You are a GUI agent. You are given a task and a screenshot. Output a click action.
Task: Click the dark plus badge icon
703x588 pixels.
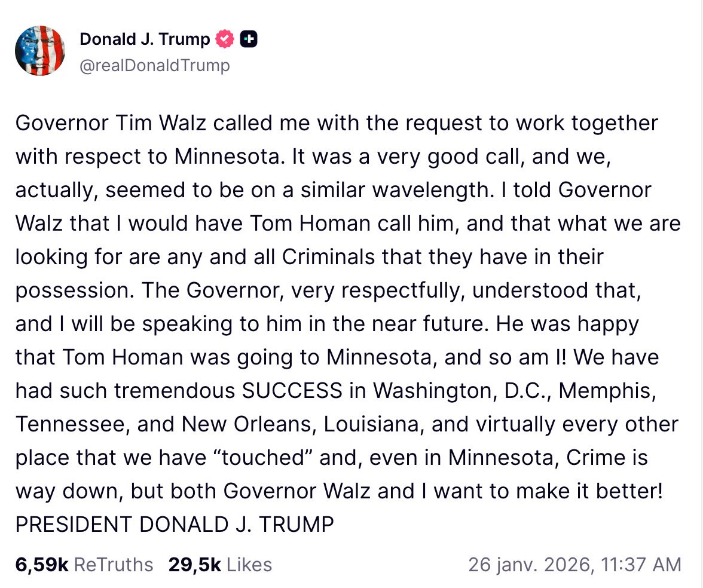pos(248,39)
